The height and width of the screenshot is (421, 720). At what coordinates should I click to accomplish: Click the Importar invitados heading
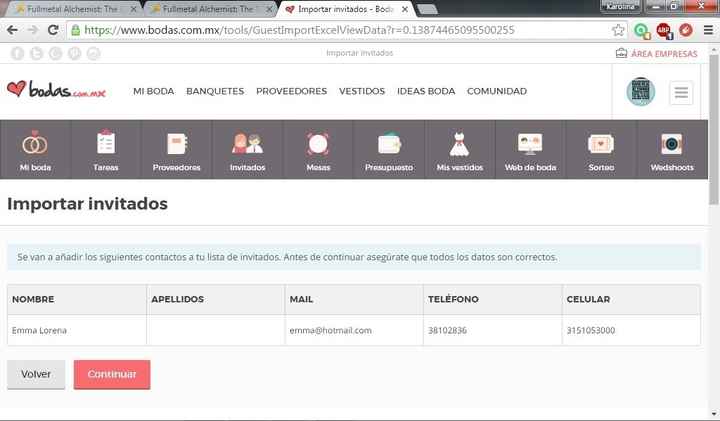pos(87,204)
